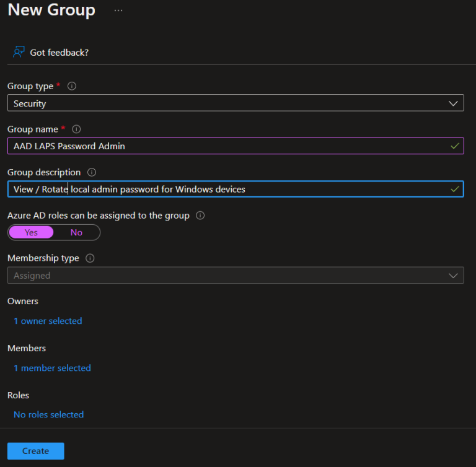
Task: Click the Group description input field
Action: (236, 189)
